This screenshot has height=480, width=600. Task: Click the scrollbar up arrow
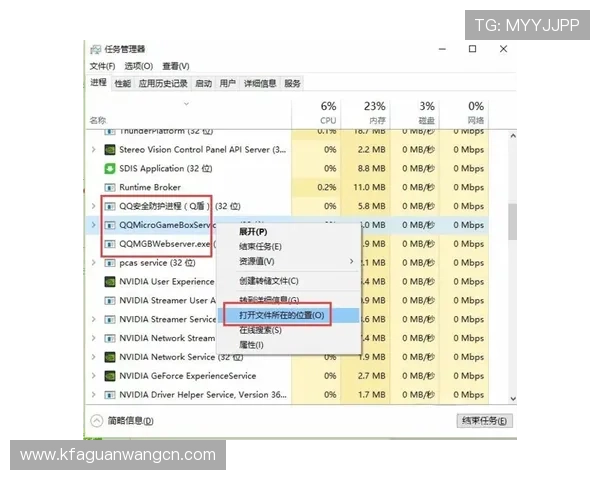point(513,136)
